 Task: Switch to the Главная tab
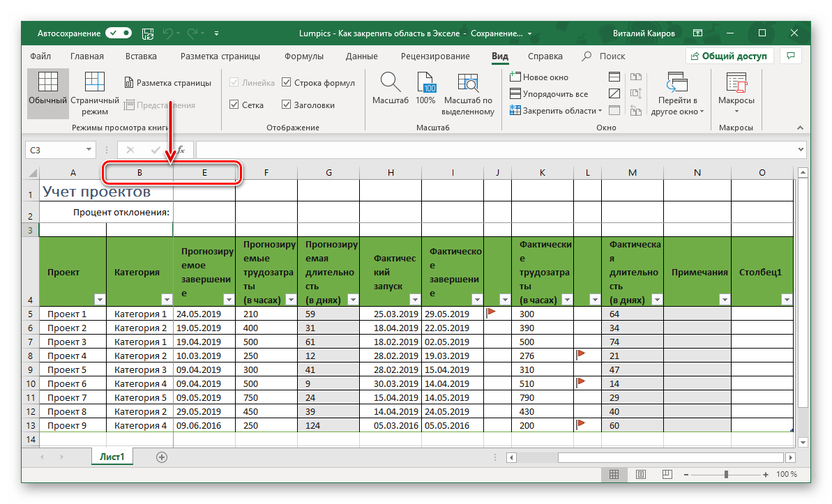[87, 56]
